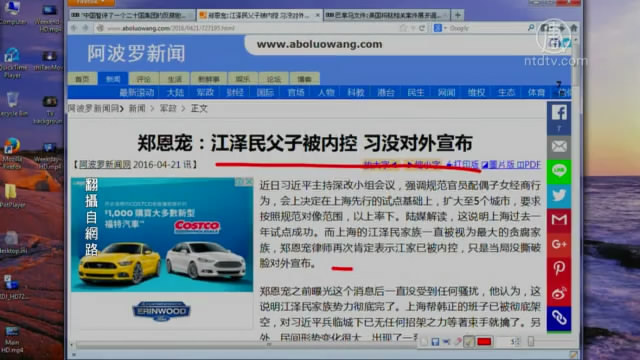Close the active 郑恩宠 article tab
640x360 pixels.
click(318, 15)
